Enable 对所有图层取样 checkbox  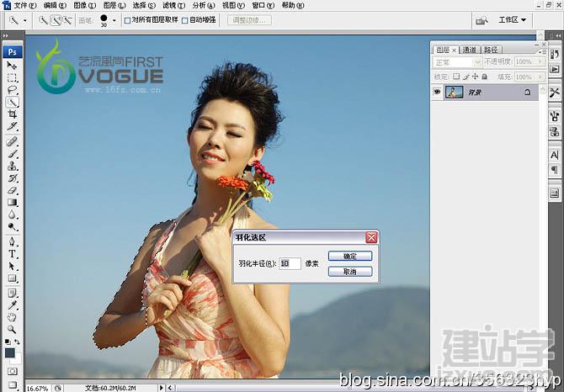(x=127, y=20)
